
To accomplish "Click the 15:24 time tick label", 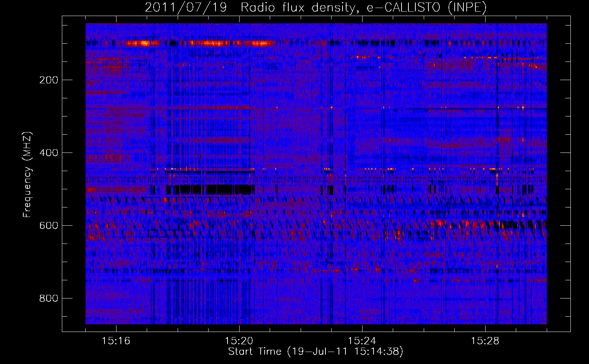I will (x=362, y=341).
